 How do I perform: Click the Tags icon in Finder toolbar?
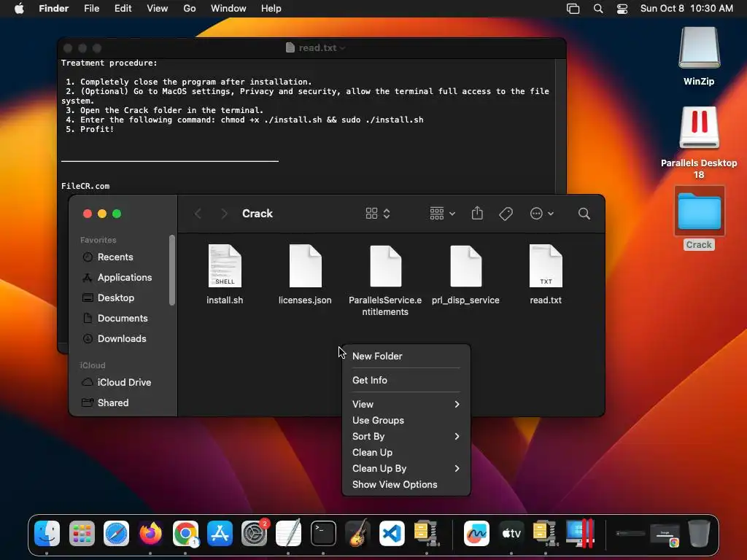pyautogui.click(x=506, y=214)
